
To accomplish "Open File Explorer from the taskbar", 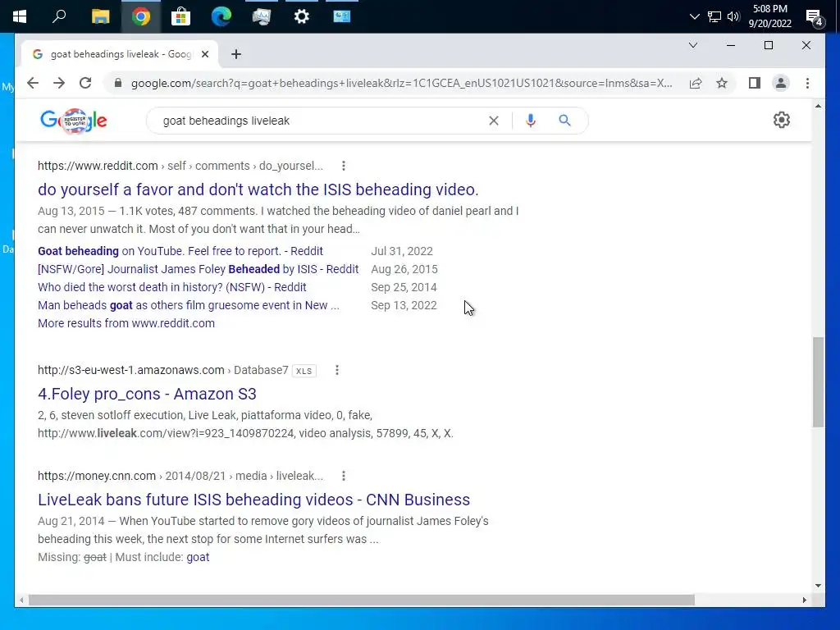I will [x=100, y=16].
